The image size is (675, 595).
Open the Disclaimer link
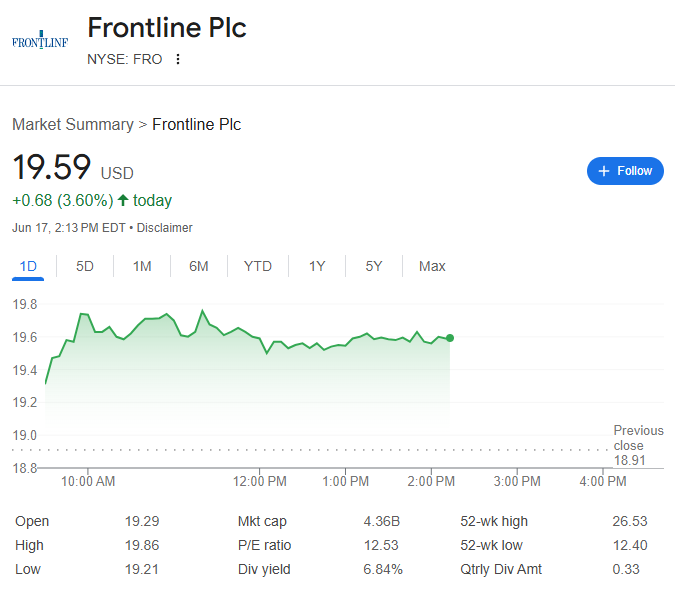[x=164, y=228]
